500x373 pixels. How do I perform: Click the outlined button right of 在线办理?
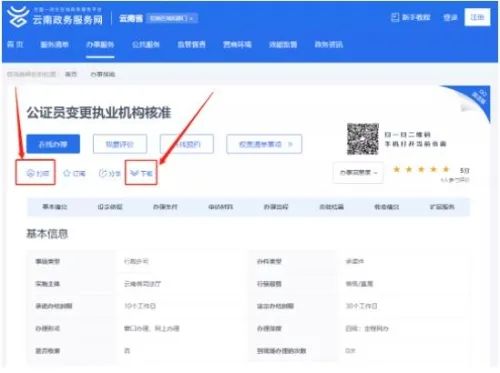coord(120,144)
